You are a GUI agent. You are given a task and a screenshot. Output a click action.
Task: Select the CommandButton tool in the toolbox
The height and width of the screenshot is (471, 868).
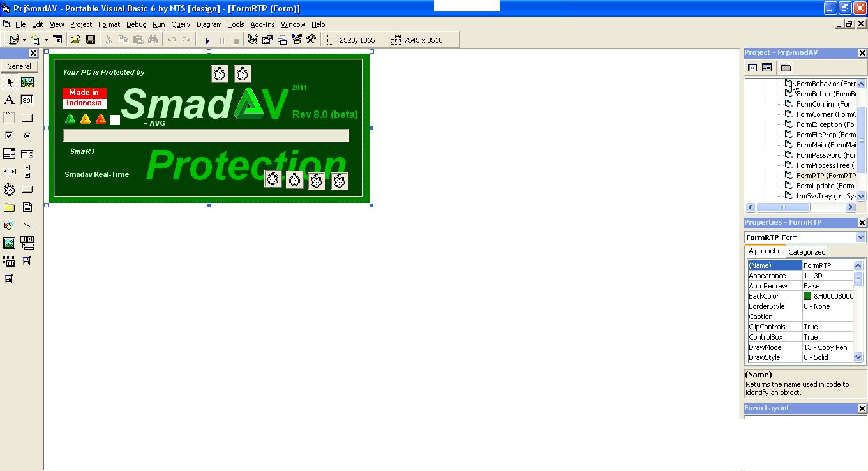27,118
